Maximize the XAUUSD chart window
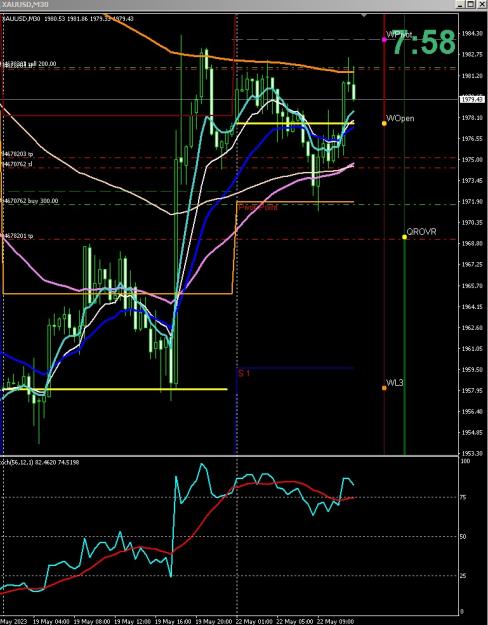The image size is (488, 625). point(470,4)
